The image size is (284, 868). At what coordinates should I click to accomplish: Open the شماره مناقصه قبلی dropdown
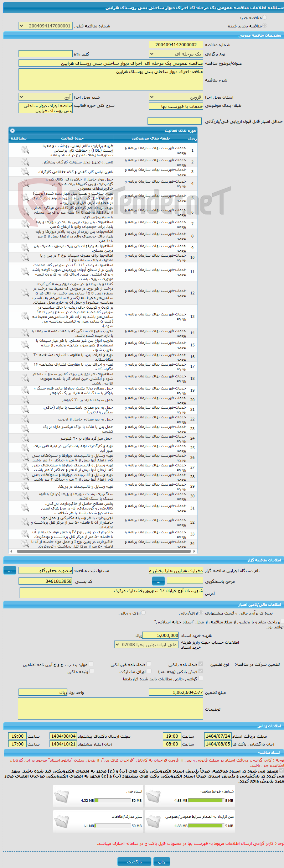pos(46,26)
